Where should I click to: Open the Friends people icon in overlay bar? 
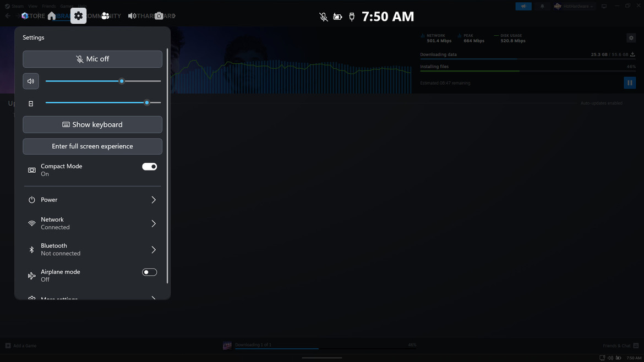[x=105, y=16]
